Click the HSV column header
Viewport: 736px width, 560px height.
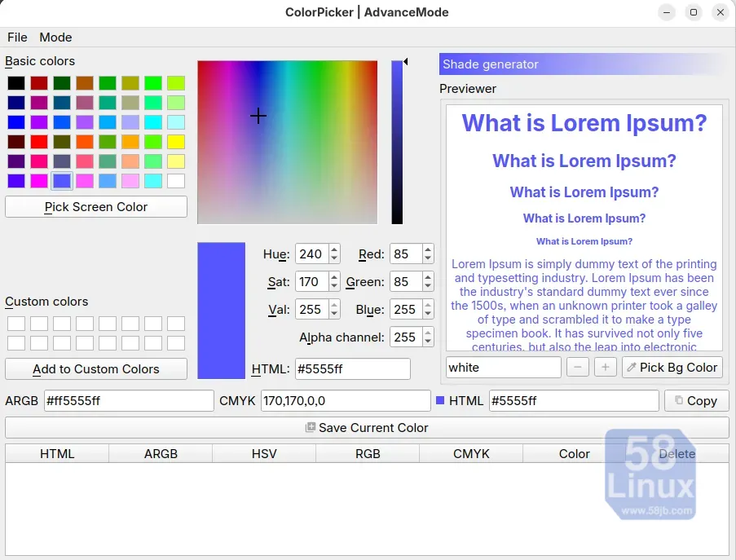click(x=264, y=453)
